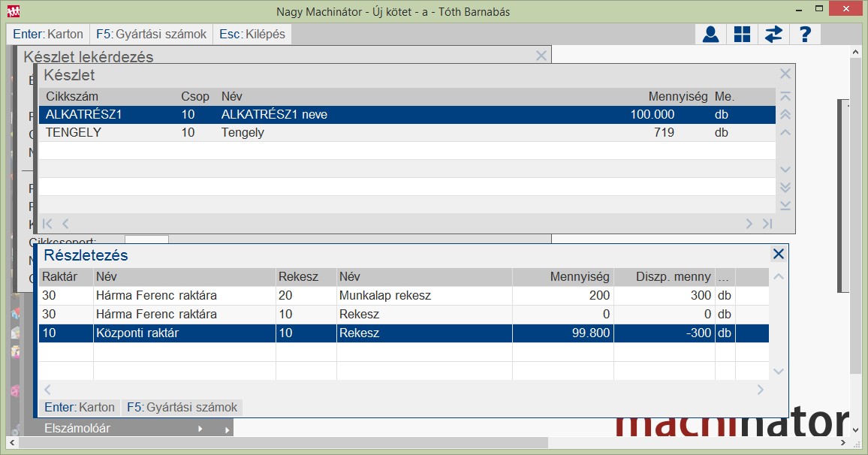Click the -300 available quantity cell

tap(665, 333)
